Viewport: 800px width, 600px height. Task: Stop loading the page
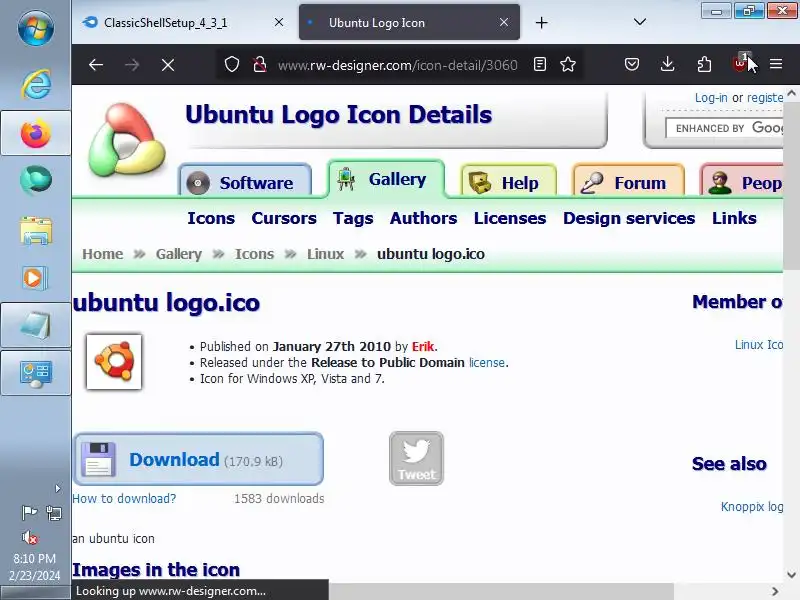click(x=168, y=65)
